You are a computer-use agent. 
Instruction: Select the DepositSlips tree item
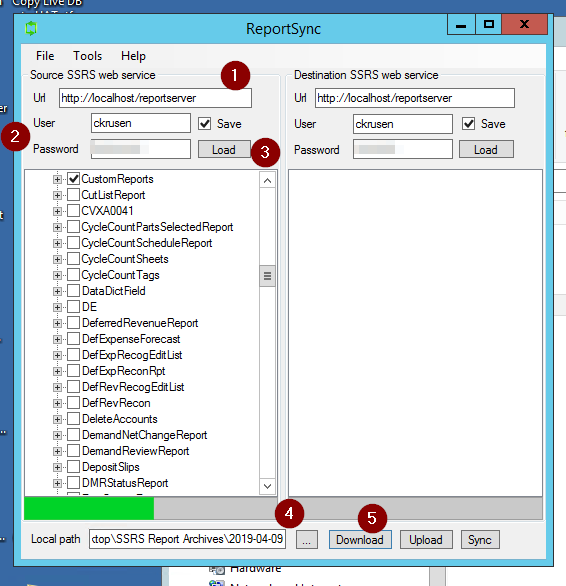coord(111,467)
